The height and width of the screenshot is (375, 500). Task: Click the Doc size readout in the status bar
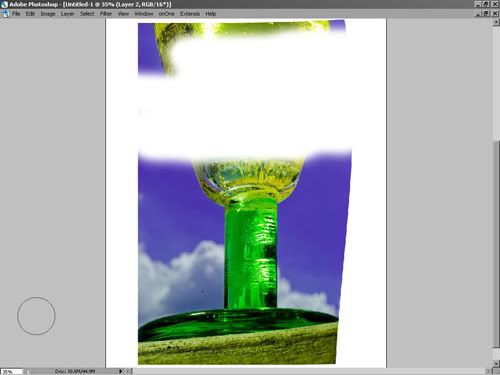click(75, 371)
